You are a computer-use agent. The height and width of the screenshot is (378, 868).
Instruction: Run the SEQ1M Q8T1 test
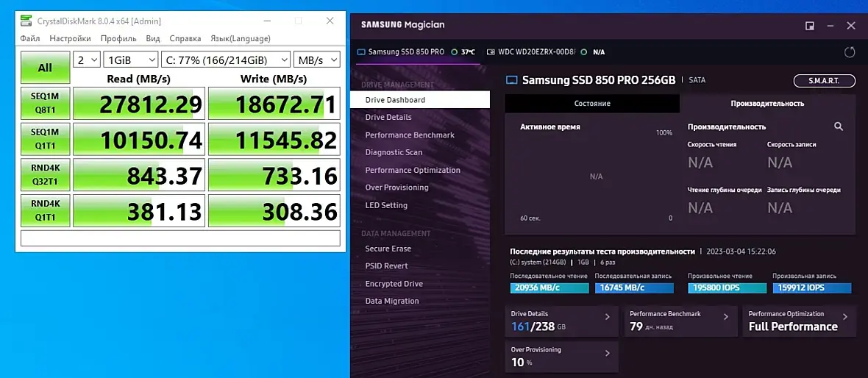pyautogui.click(x=46, y=103)
